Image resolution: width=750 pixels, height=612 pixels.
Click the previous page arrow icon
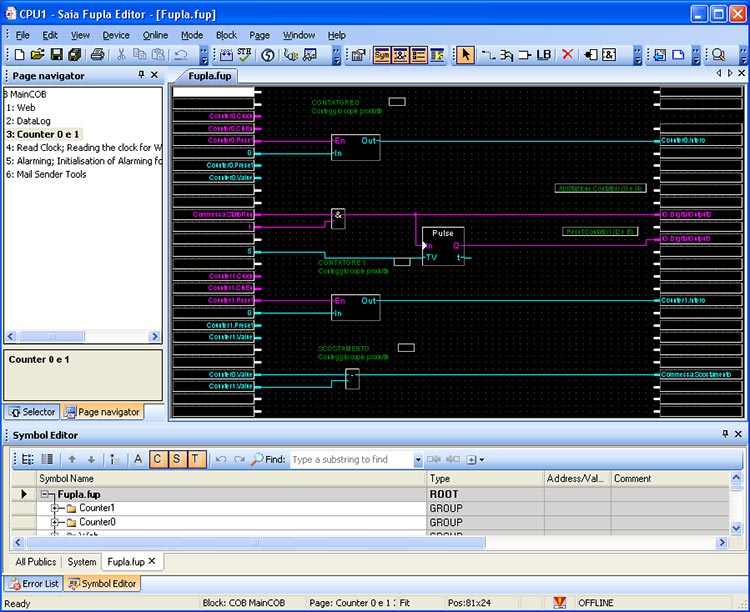click(660, 55)
